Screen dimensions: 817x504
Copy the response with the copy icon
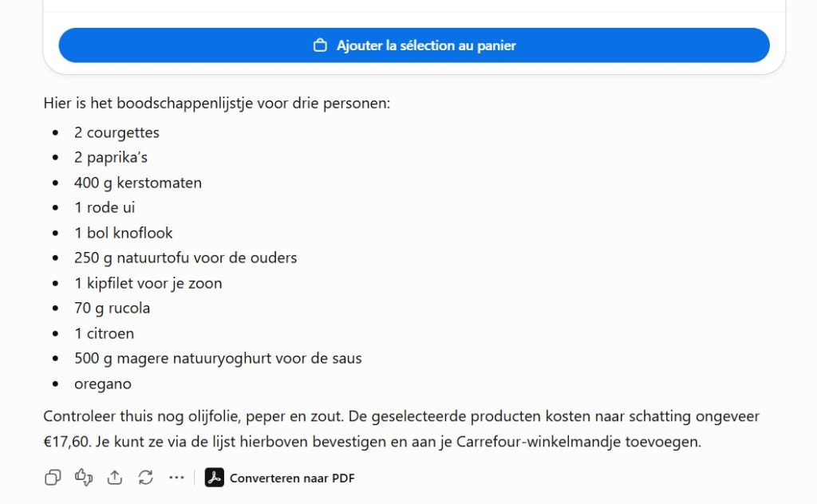[x=53, y=478]
